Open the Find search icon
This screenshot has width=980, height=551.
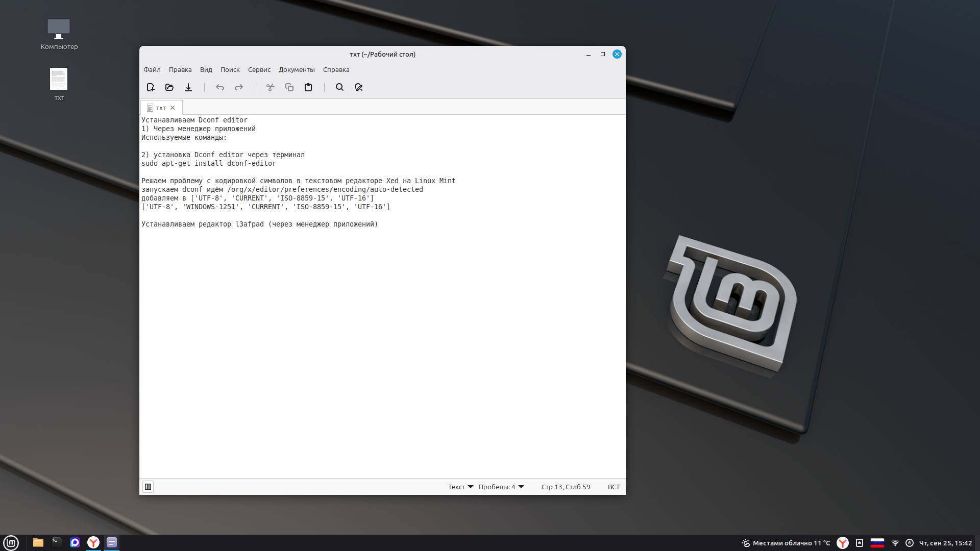[339, 87]
